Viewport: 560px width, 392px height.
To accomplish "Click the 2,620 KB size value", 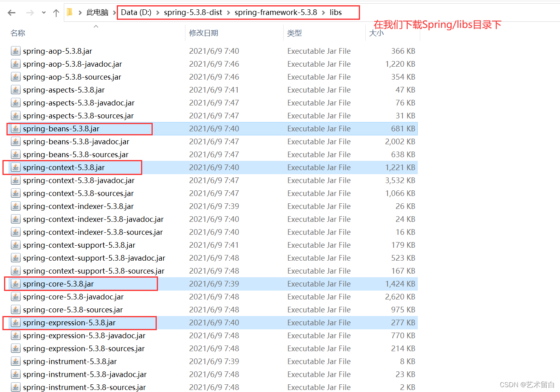I will [400, 297].
